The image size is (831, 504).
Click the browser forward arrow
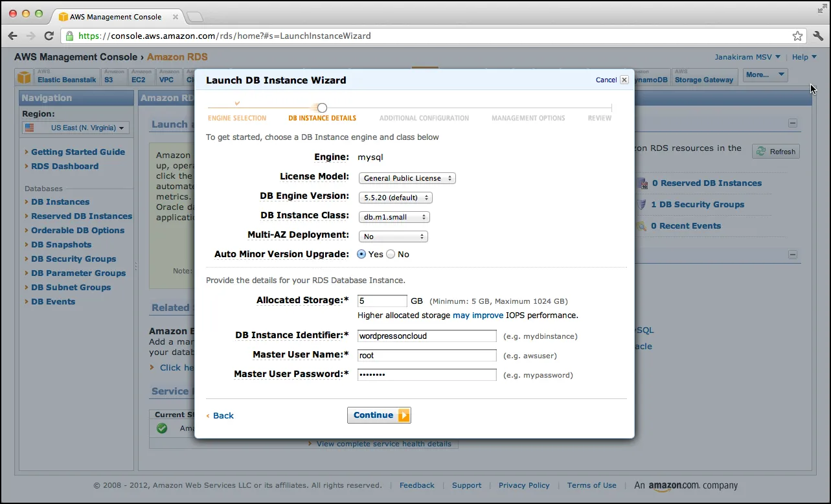(x=30, y=36)
